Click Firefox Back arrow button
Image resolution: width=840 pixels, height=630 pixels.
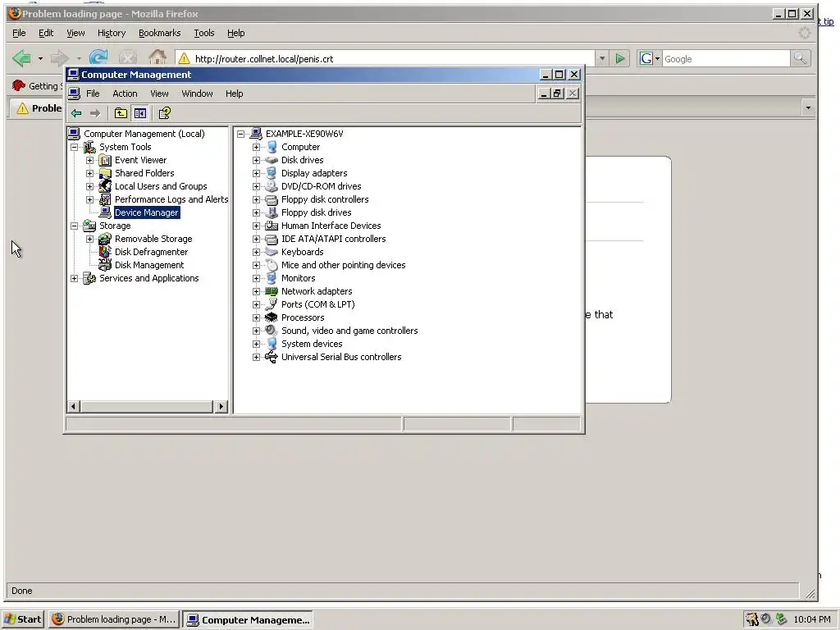pyautogui.click(x=21, y=58)
